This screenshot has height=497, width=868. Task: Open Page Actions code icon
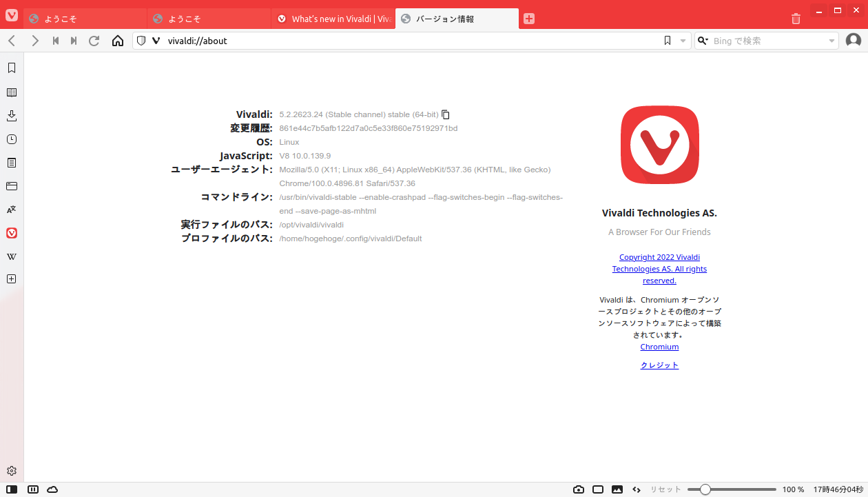637,489
